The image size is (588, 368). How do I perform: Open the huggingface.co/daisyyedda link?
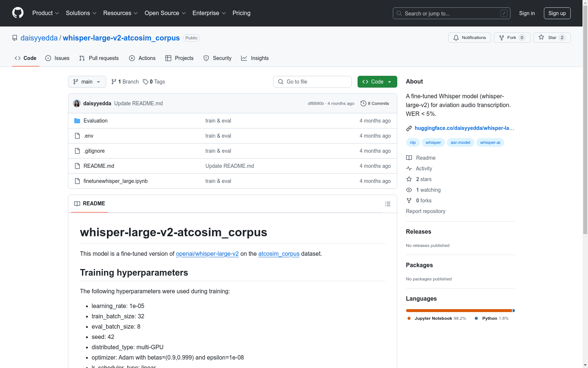pyautogui.click(x=465, y=128)
